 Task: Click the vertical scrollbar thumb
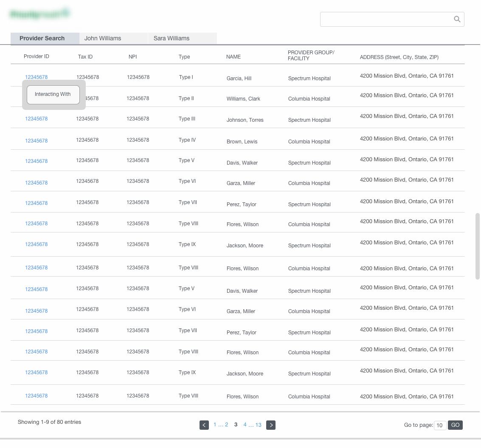[478, 246]
